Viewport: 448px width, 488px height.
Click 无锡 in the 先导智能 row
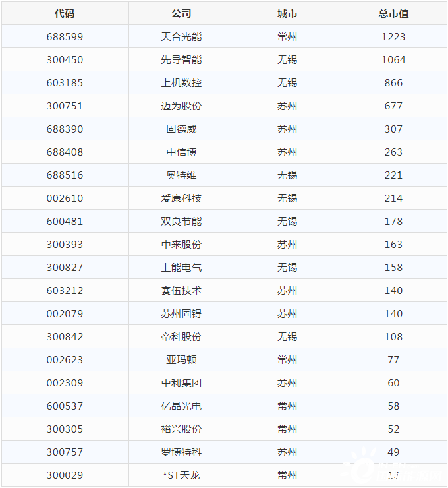(287, 60)
